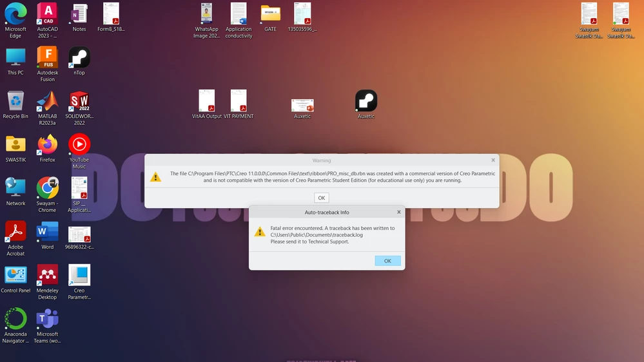The image size is (644, 362).
Task: Open Swayam - Chrome shortcut
Action: point(47,195)
